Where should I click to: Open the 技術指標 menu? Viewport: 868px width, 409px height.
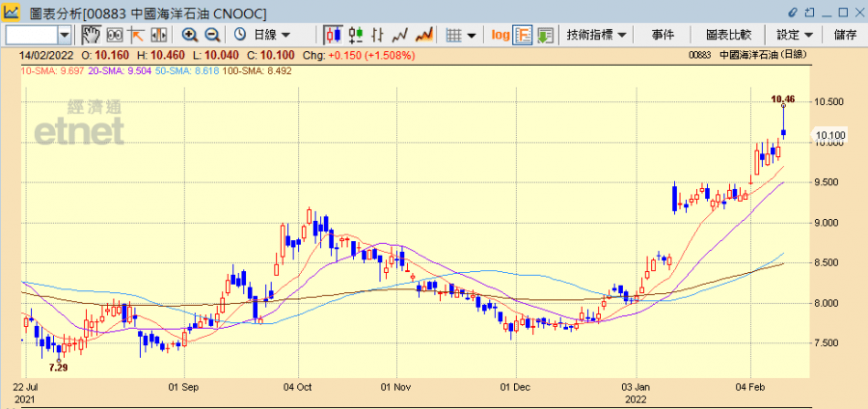click(x=597, y=36)
